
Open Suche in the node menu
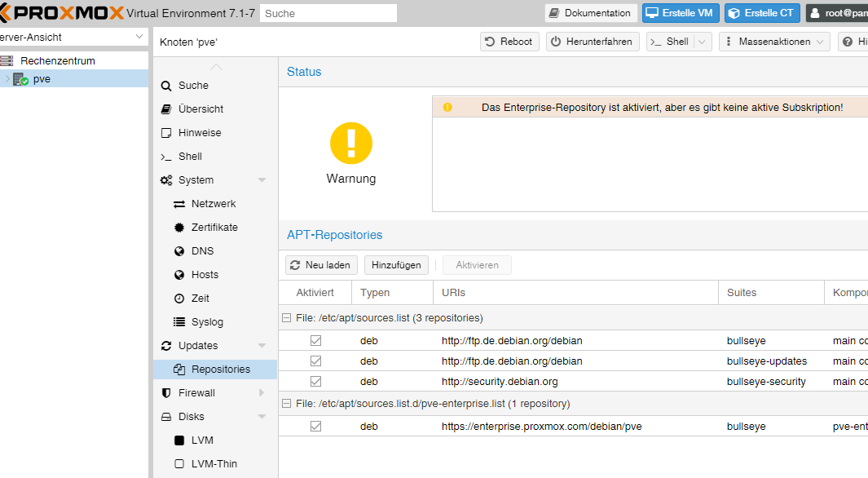coord(215,86)
